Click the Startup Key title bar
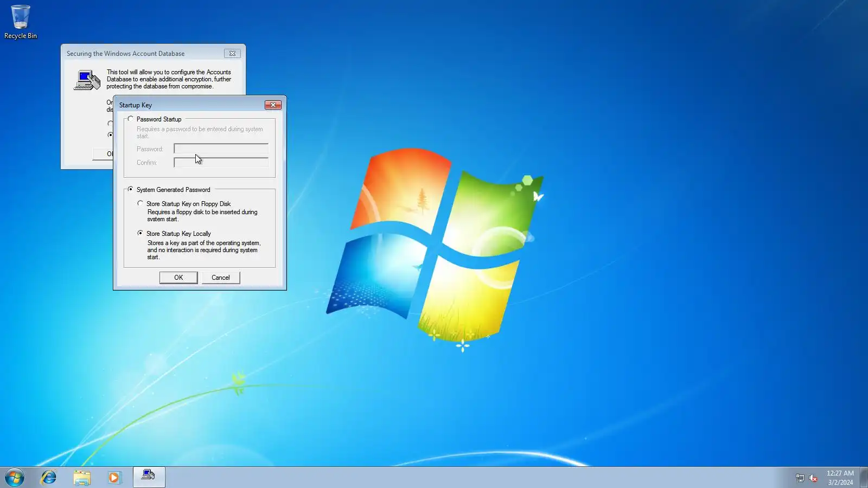 190,105
